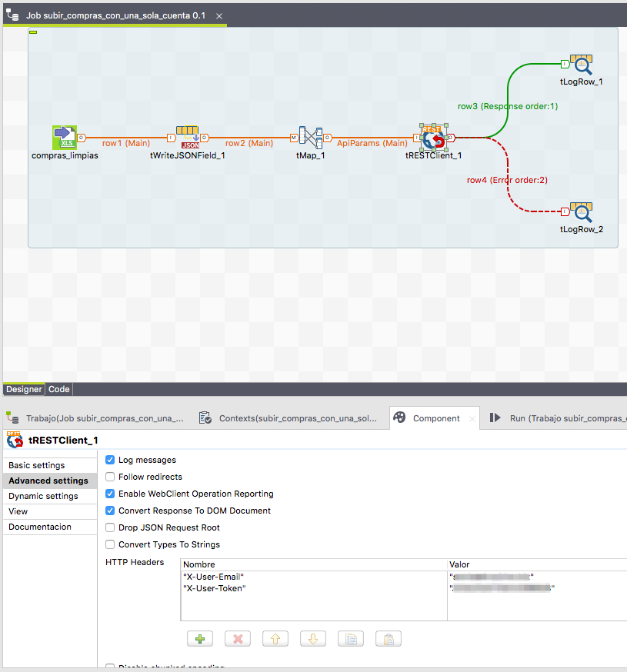Click the X-User-Email value cell
Screen dimensions: 627x672
(x=537, y=577)
